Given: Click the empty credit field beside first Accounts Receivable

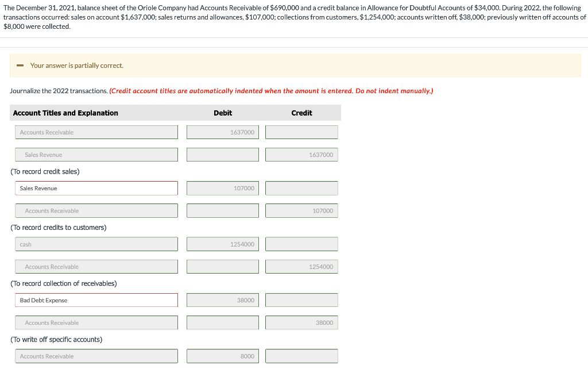Looking at the screenshot, I should click(x=301, y=132).
